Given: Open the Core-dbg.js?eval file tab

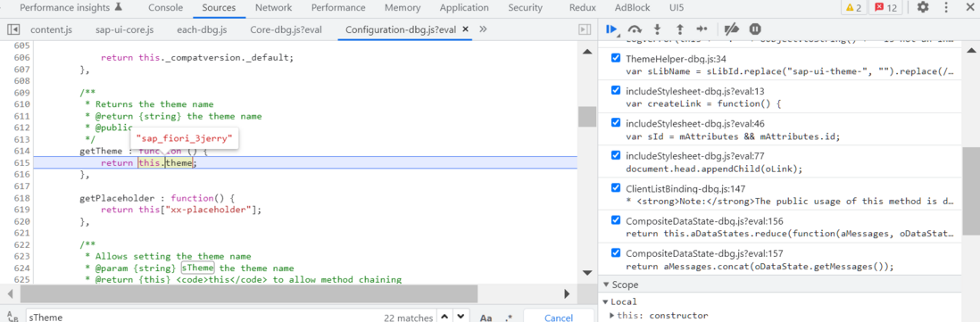Looking at the screenshot, I should [287, 29].
